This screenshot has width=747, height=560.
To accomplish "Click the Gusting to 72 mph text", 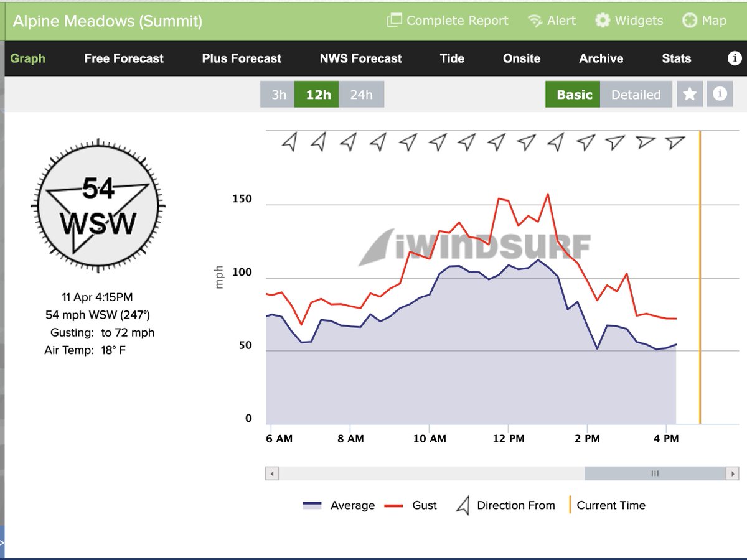I will [x=102, y=333].
